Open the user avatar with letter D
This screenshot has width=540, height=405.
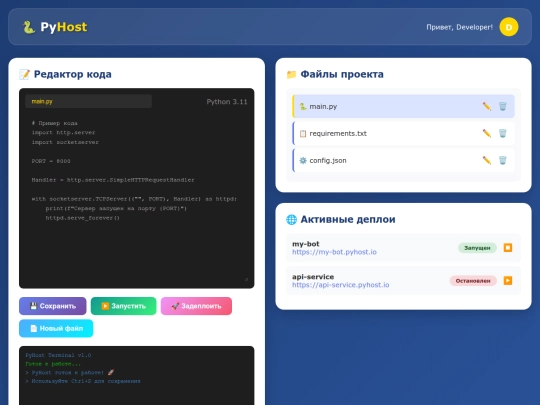[509, 27]
